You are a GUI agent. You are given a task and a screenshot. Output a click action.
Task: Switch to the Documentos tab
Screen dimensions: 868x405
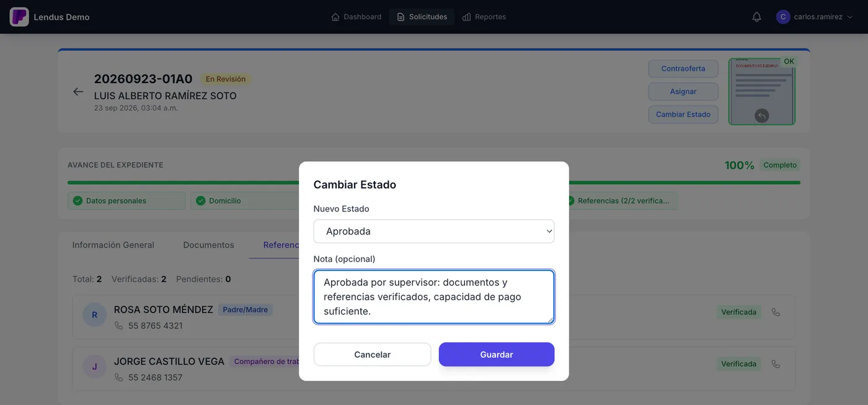tap(209, 245)
